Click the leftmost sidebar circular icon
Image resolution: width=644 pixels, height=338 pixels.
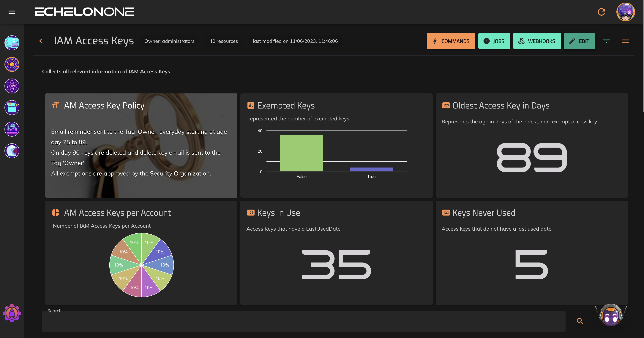(12, 43)
